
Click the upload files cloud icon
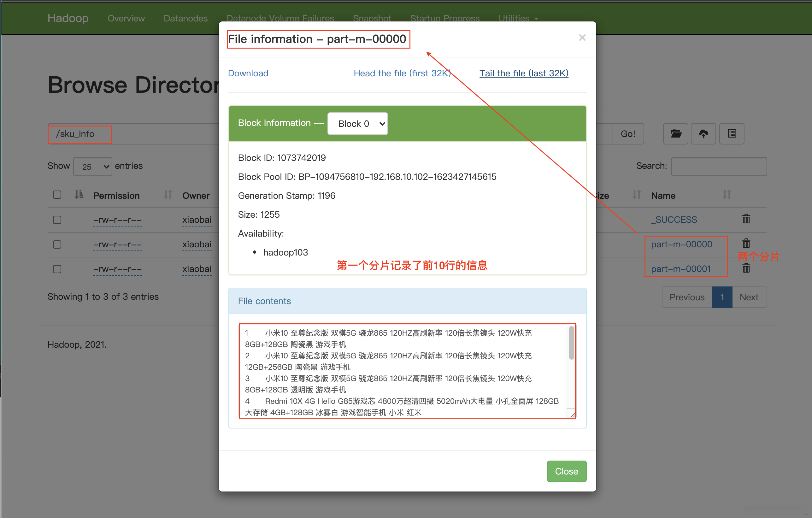coord(703,134)
